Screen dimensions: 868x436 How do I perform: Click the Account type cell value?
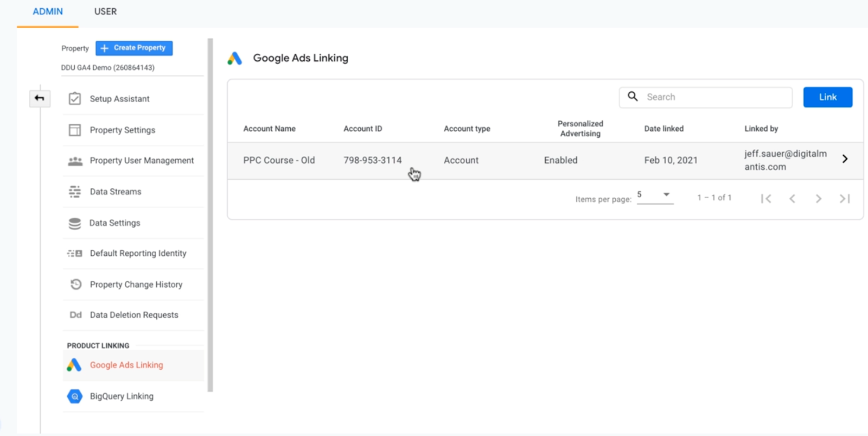coord(461,161)
